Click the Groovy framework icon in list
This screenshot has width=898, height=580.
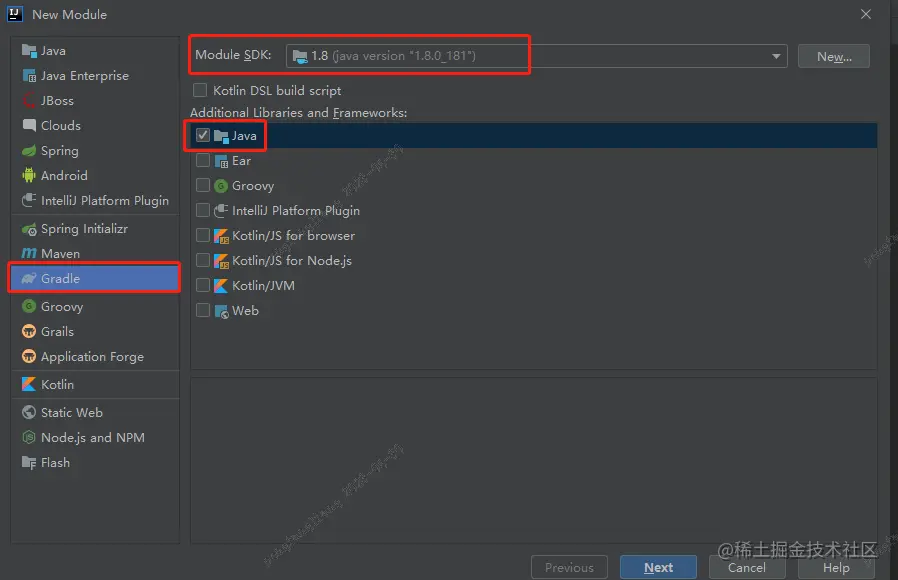(221, 186)
